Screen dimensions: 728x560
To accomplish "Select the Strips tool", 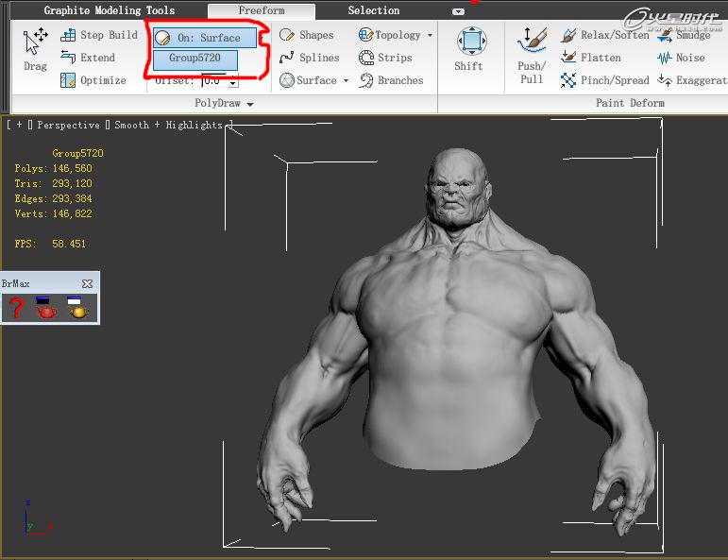I will tap(386, 58).
